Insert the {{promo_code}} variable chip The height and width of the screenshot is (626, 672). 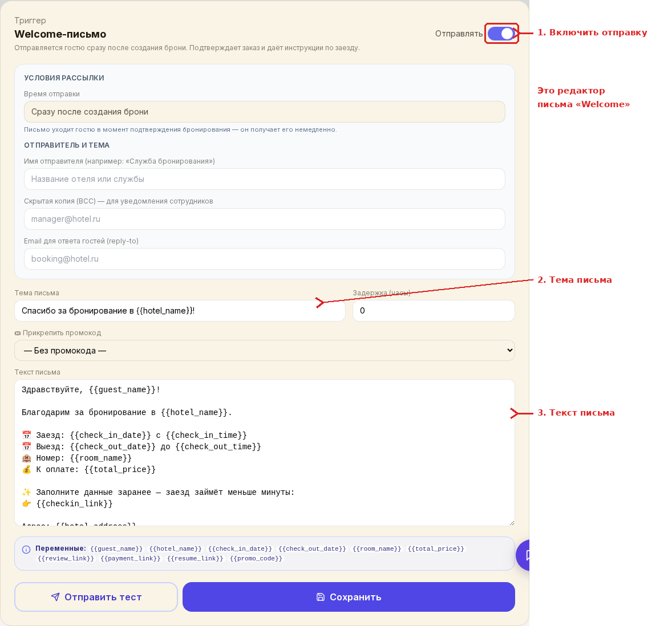[x=256, y=558]
